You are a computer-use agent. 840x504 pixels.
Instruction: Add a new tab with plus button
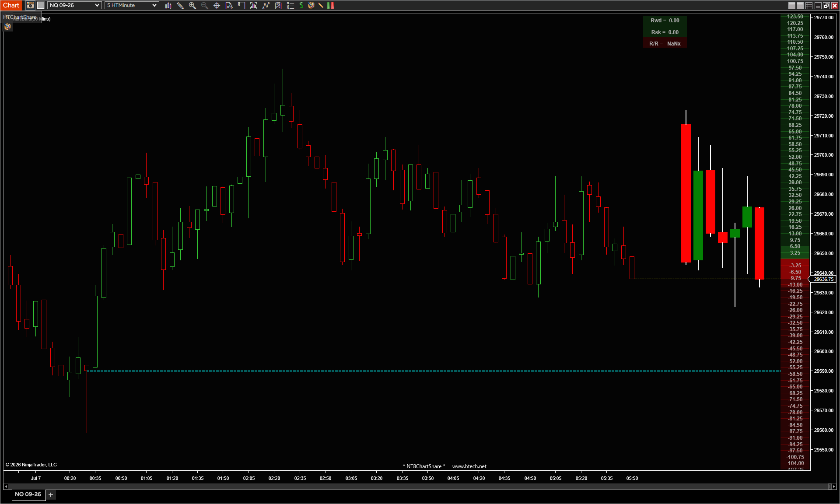51,495
